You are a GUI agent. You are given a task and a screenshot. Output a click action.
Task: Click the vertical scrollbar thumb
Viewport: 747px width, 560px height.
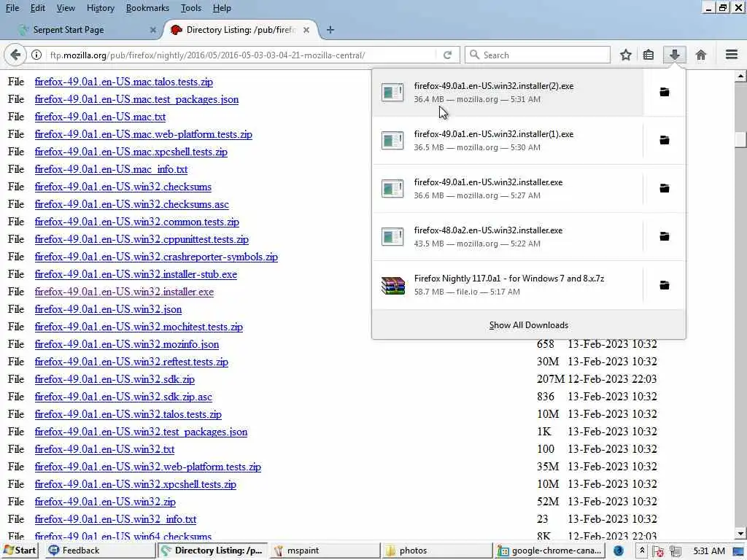[x=740, y=139]
